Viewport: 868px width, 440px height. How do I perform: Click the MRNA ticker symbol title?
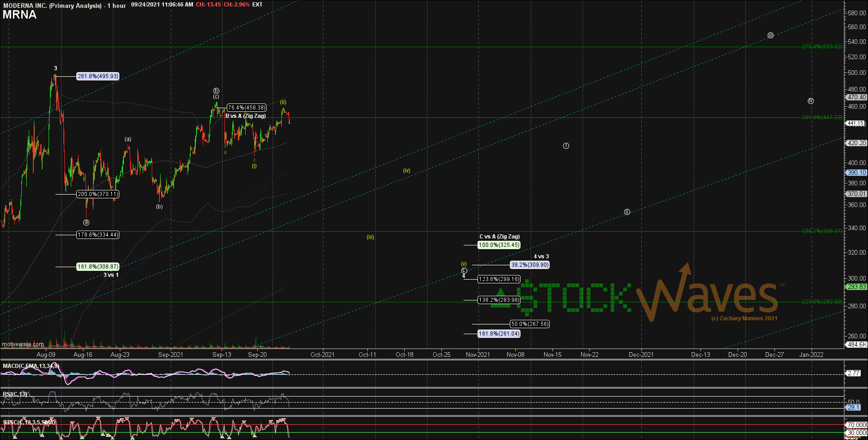click(x=19, y=15)
